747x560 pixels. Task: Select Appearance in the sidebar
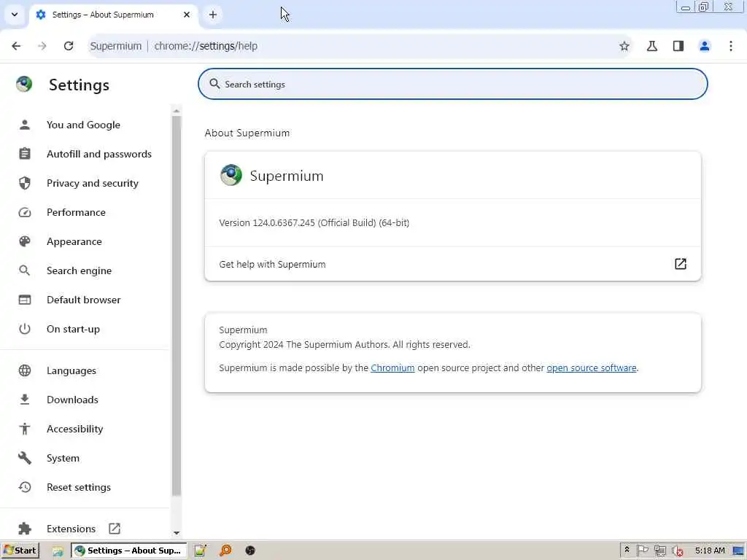click(x=74, y=241)
